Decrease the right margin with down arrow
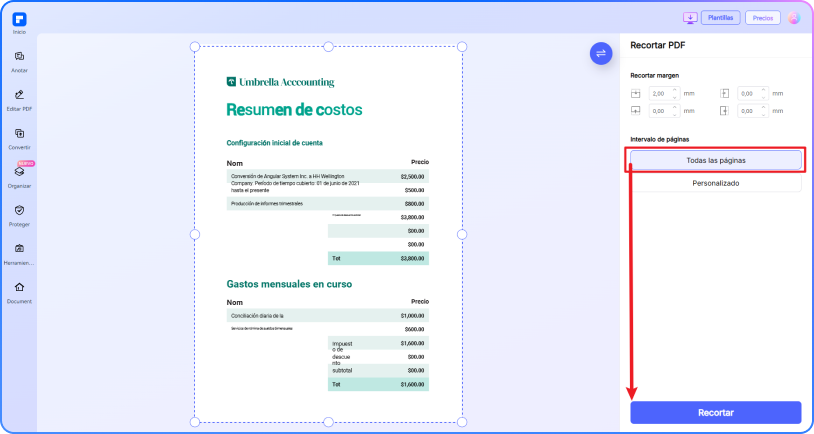The height and width of the screenshot is (434, 814). (764, 114)
